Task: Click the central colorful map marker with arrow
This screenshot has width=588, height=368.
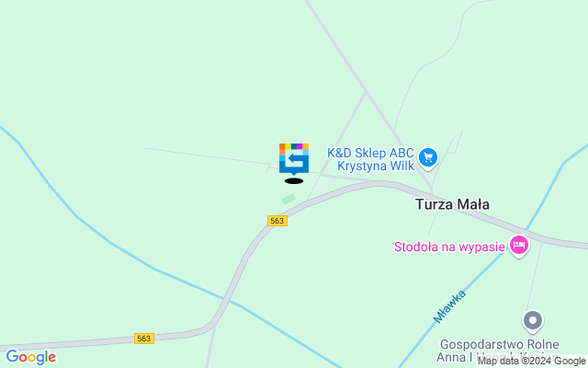Action: [x=294, y=159]
